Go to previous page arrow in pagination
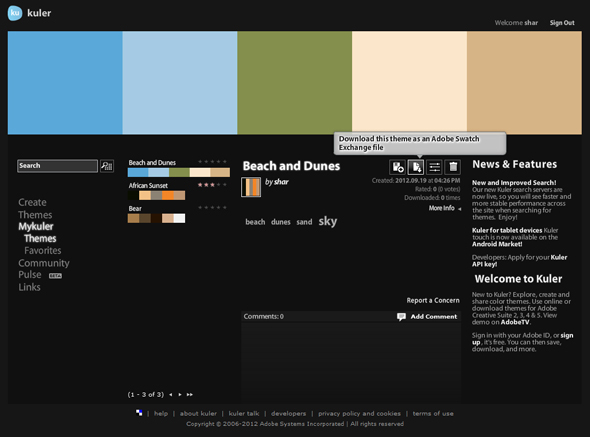 pos(171,394)
